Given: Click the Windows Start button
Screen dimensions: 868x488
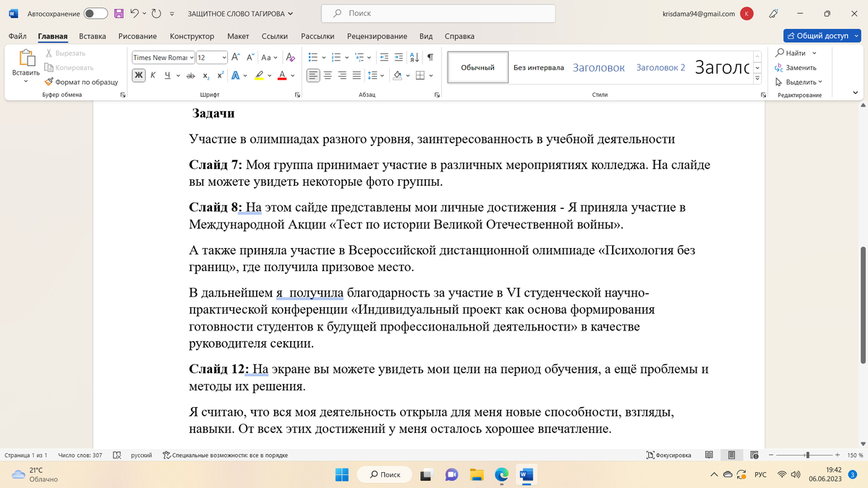Looking at the screenshot, I should 342,474.
